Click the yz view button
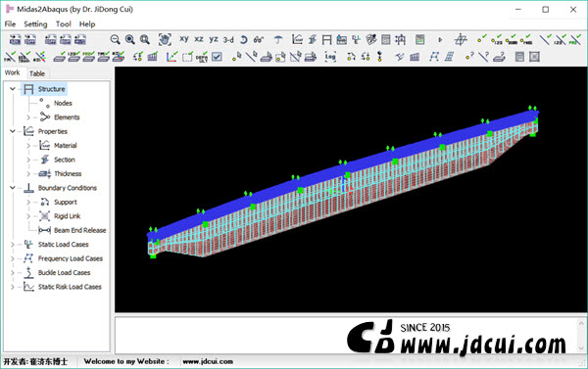588x369 pixels. pos(214,39)
